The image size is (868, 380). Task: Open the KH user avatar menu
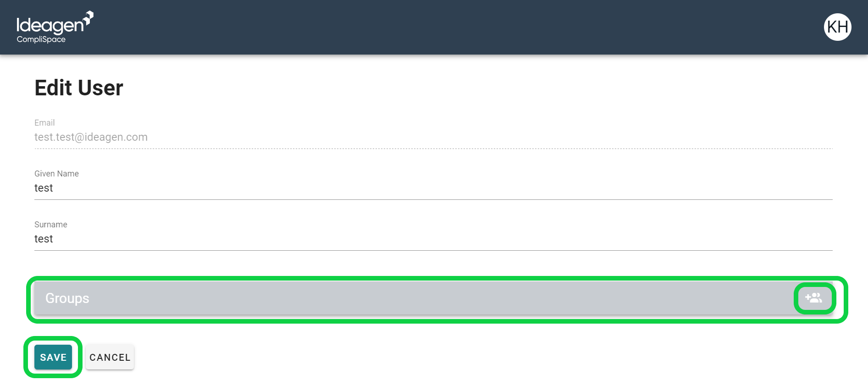(837, 27)
